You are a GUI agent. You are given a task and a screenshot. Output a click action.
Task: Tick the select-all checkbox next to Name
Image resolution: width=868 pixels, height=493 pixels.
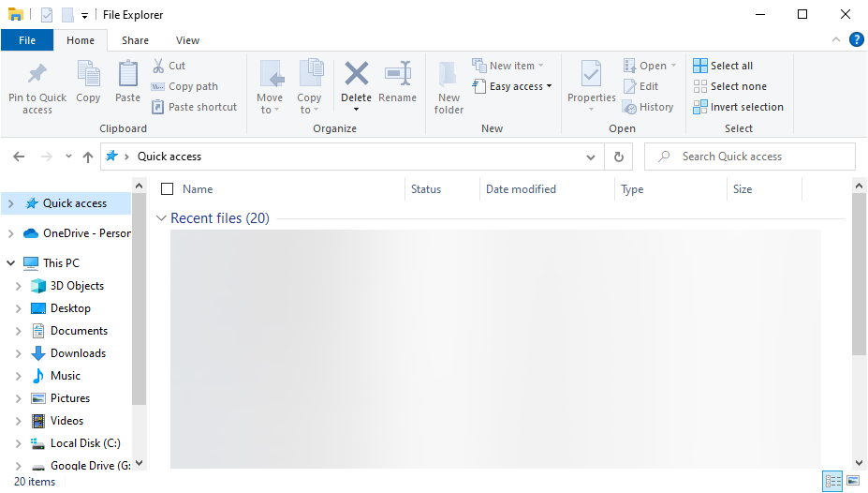pos(168,189)
